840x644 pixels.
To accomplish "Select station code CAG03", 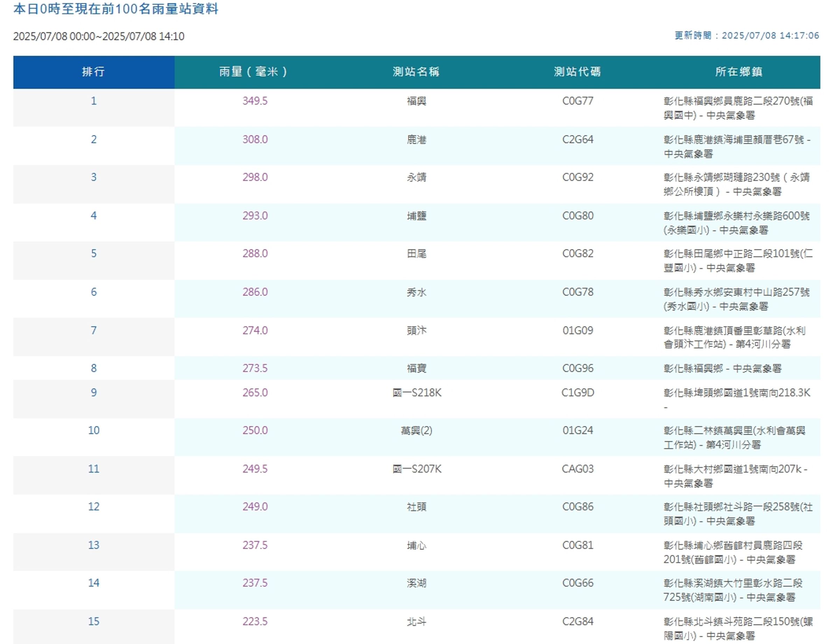I will [x=578, y=469].
